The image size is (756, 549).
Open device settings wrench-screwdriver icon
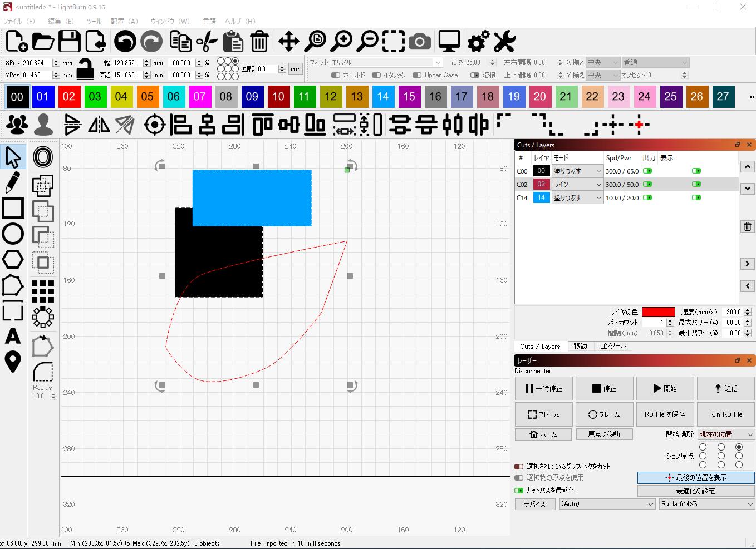(x=504, y=41)
